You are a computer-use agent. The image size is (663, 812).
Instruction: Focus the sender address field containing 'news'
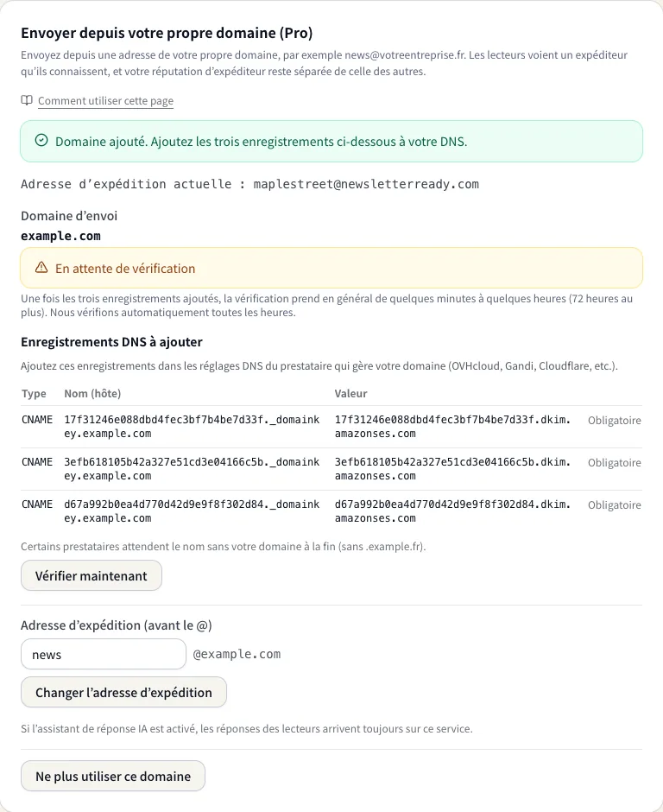point(104,654)
